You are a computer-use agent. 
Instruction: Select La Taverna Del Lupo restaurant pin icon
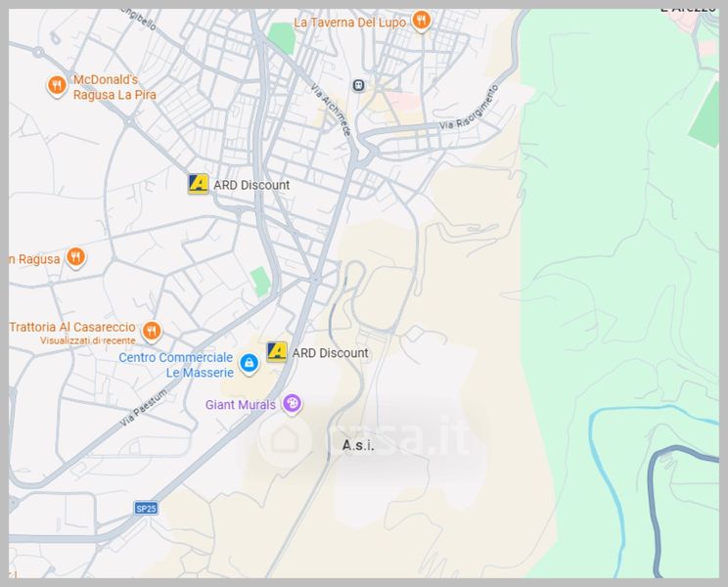[x=421, y=21]
